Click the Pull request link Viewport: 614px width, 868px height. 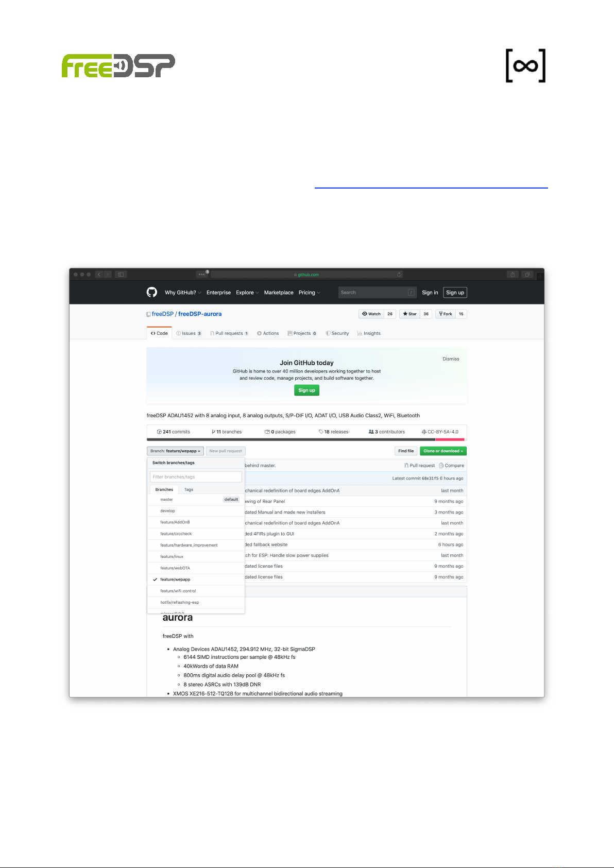pos(419,466)
